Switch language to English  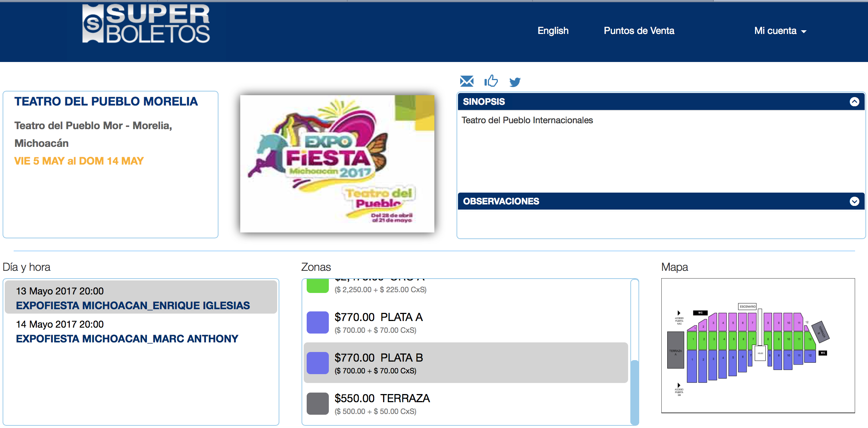point(553,31)
